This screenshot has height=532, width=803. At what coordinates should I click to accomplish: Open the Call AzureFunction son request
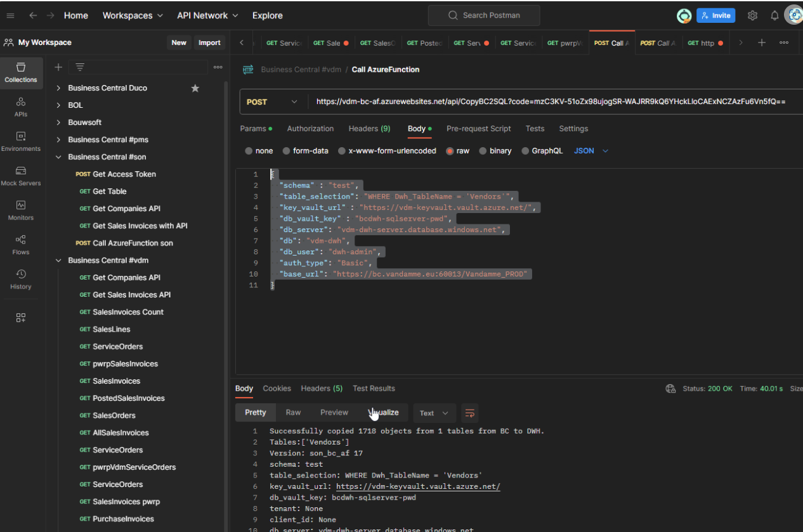click(x=133, y=243)
